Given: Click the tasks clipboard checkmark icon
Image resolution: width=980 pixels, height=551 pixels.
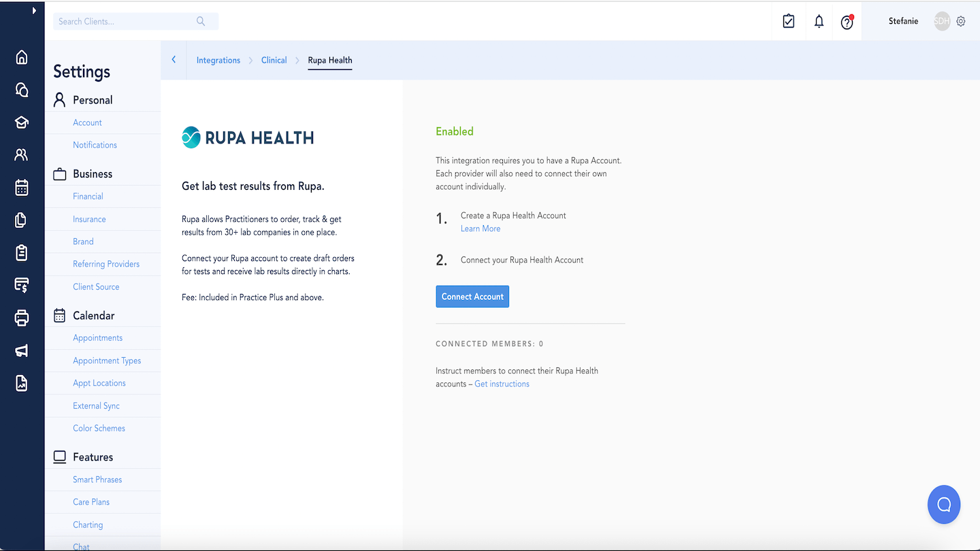Looking at the screenshot, I should click(789, 22).
